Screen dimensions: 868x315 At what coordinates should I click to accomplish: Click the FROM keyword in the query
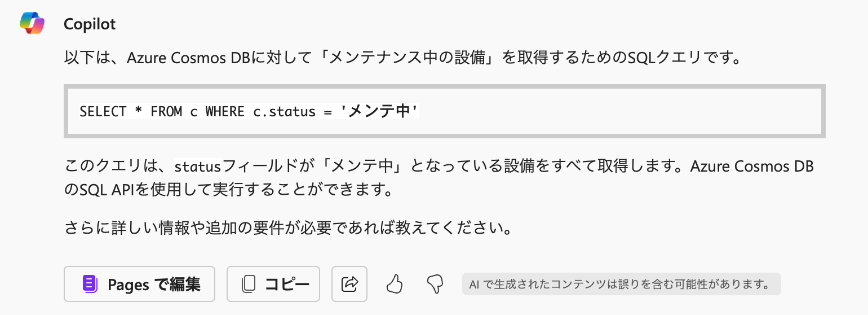point(166,112)
